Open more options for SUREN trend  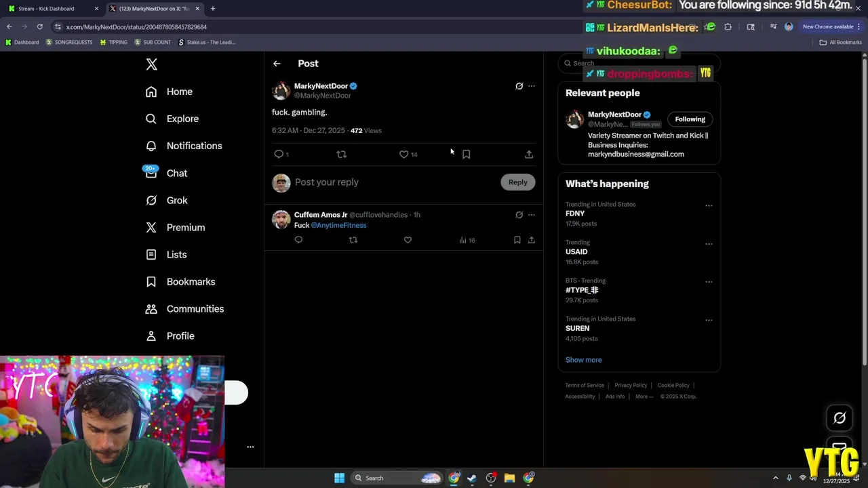click(709, 320)
